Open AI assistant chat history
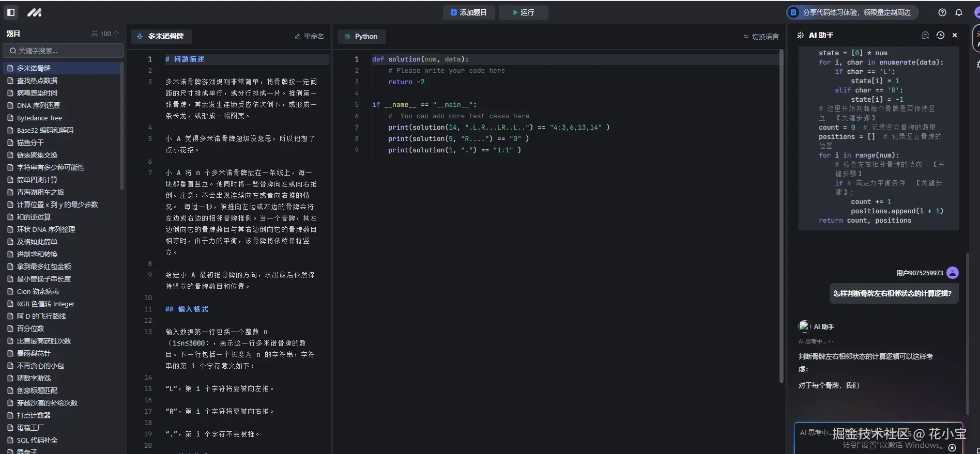 [940, 35]
